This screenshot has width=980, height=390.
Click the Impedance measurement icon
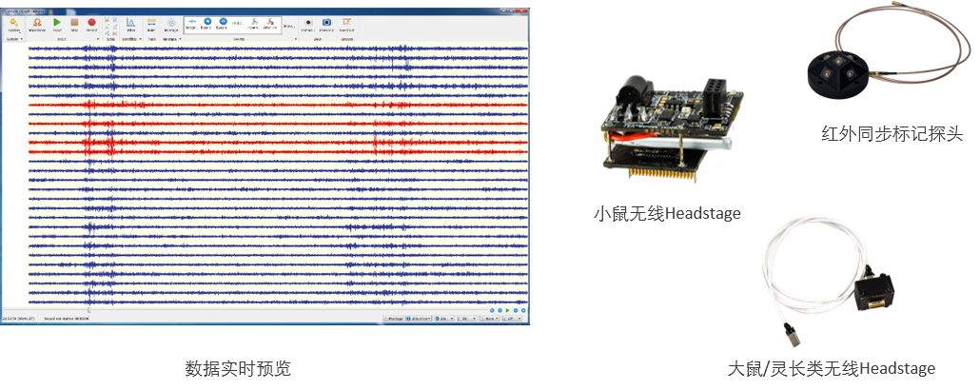37,23
